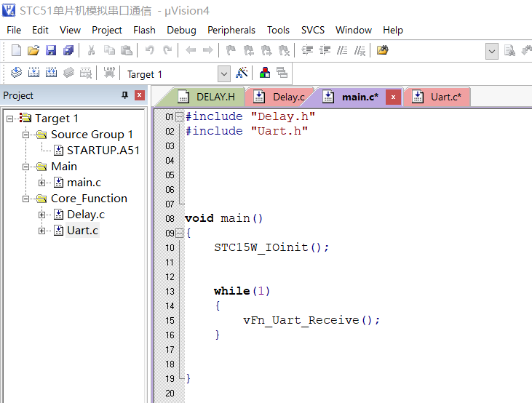Navigate forwards with the right arrow icon

207,50
